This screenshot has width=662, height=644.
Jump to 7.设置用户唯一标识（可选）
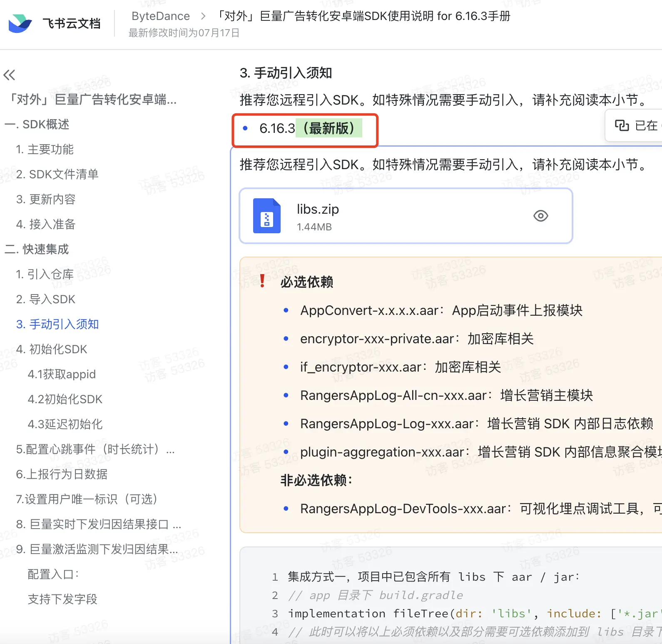pyautogui.click(x=87, y=499)
